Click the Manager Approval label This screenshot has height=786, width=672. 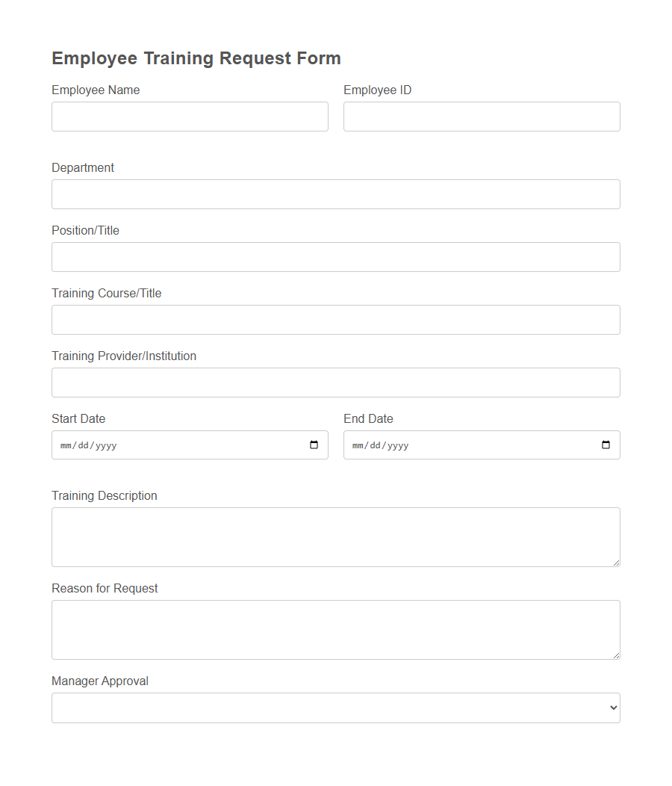99,681
